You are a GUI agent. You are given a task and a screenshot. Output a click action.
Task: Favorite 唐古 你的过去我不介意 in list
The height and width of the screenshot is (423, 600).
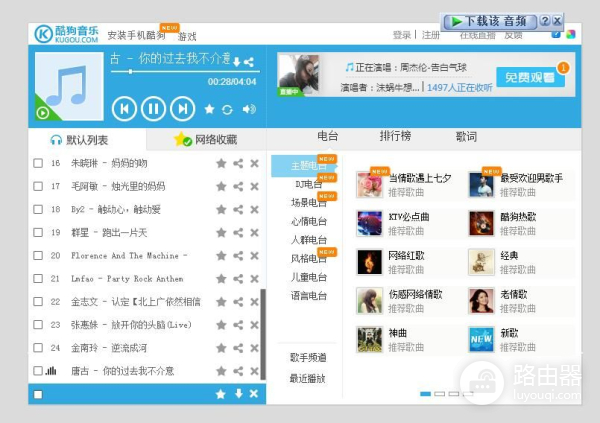221,371
